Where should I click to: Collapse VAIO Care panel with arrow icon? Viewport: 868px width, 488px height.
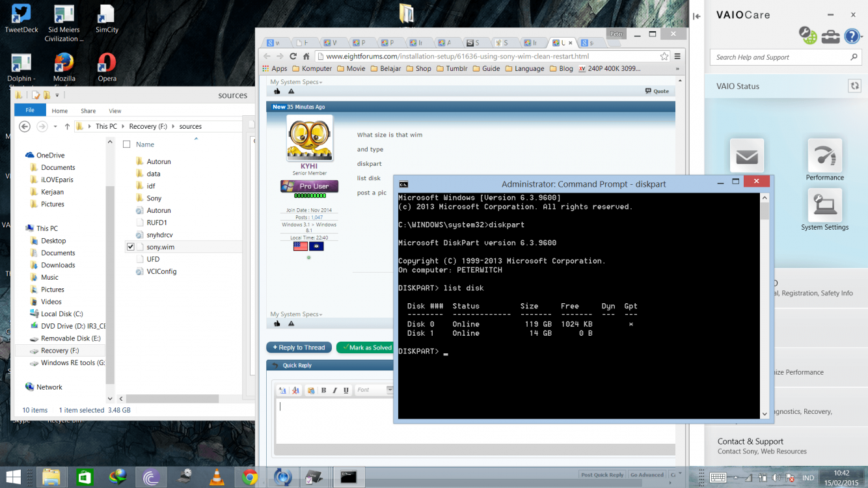click(696, 16)
